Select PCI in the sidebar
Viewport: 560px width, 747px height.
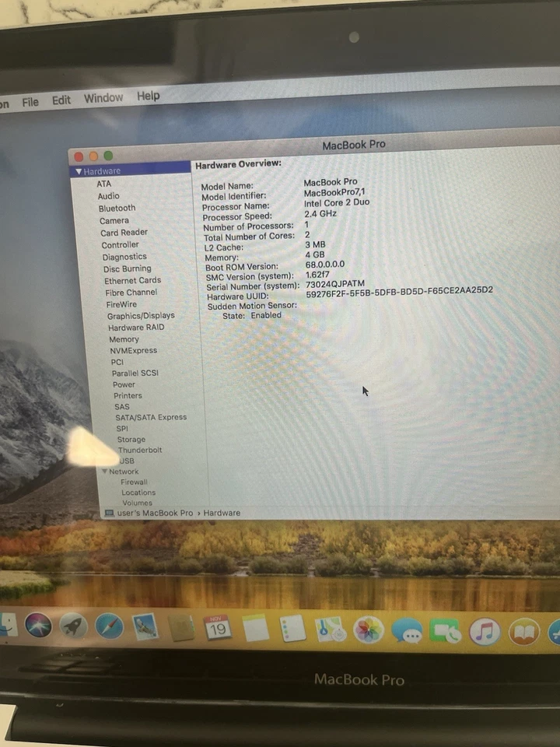117,362
